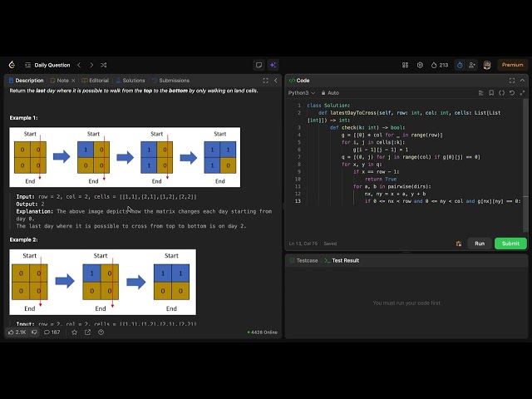Open the streak fire icon
Screen dimensions: 532x399
[433, 65]
